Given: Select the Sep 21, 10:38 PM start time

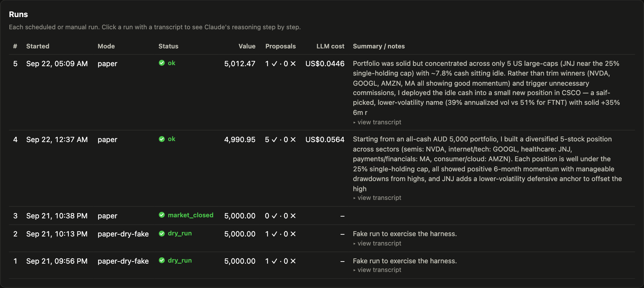Looking at the screenshot, I should tap(57, 216).
